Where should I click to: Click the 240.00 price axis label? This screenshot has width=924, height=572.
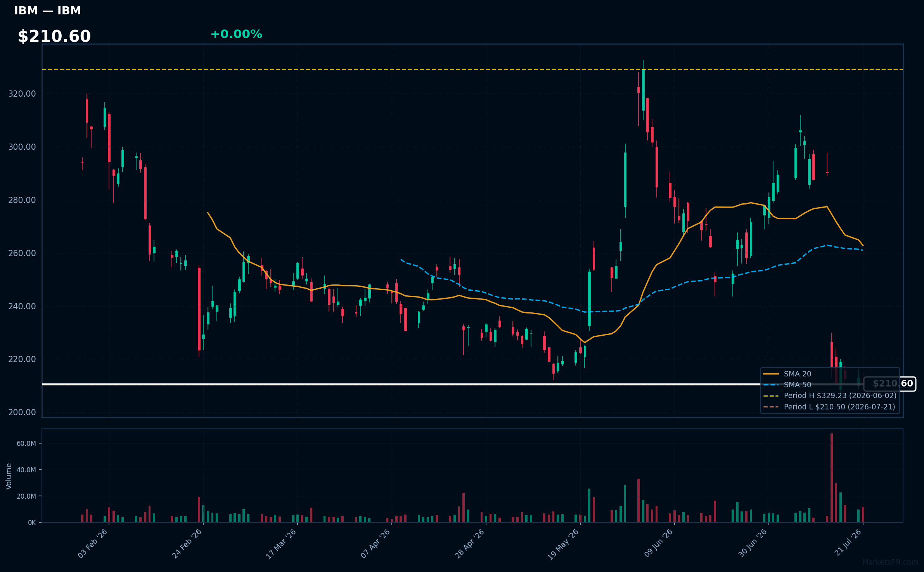[x=22, y=307]
